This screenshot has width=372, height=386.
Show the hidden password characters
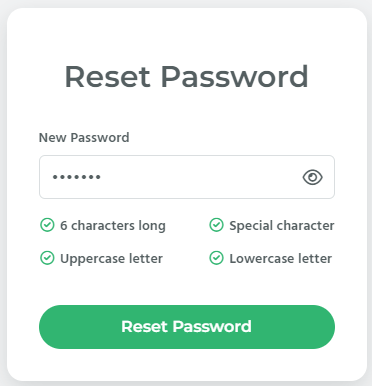click(x=312, y=177)
